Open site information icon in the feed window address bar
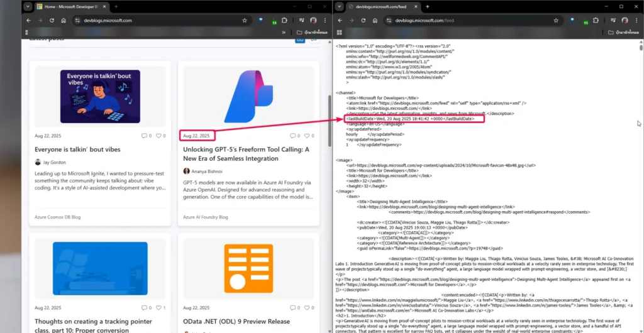The width and height of the screenshot is (644, 333). 389,21
